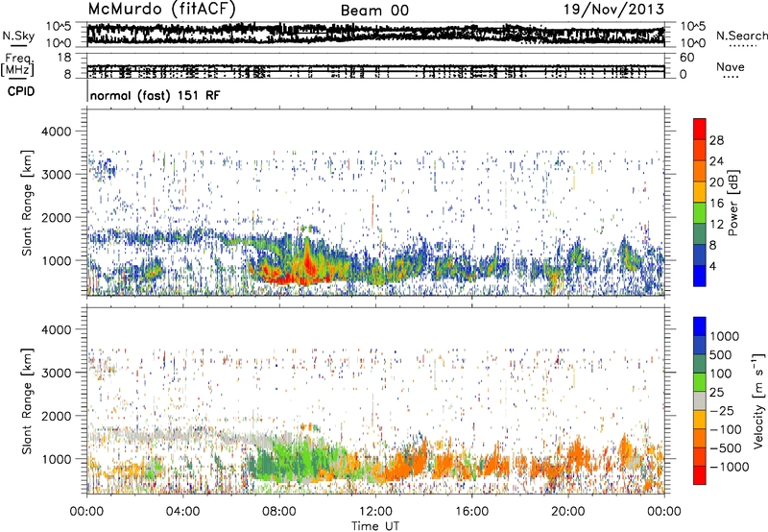The height and width of the screenshot is (532, 768).
Task: Click the light green 12-16 dB Power swatch
Action: click(x=700, y=212)
